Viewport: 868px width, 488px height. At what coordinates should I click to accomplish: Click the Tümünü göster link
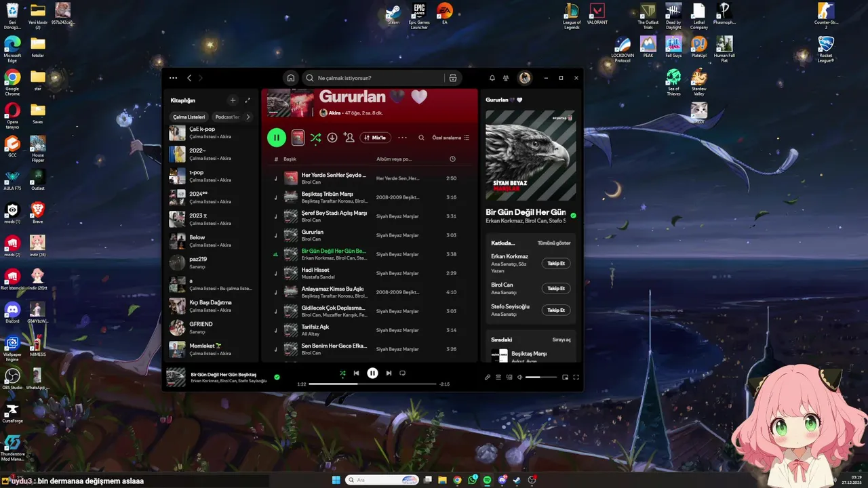[554, 243]
